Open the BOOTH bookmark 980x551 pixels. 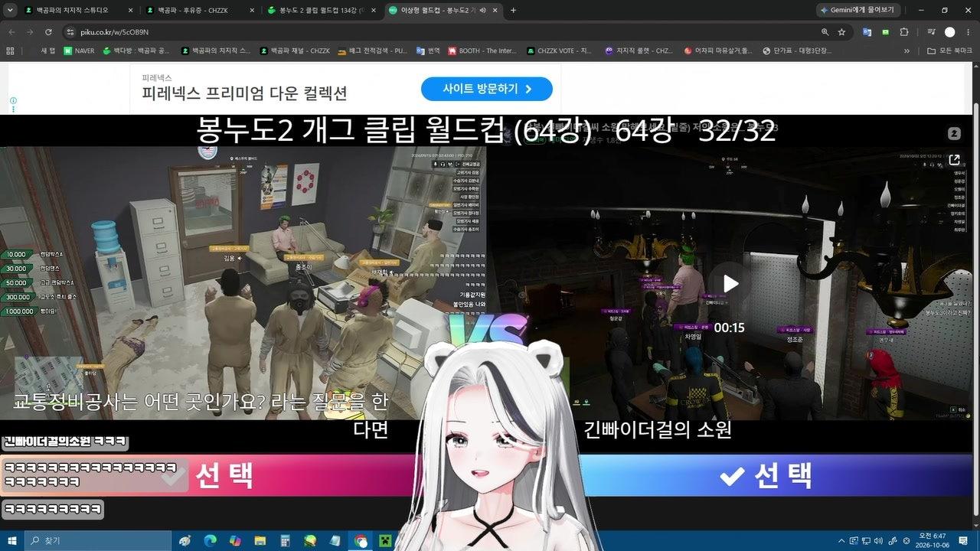(482, 51)
